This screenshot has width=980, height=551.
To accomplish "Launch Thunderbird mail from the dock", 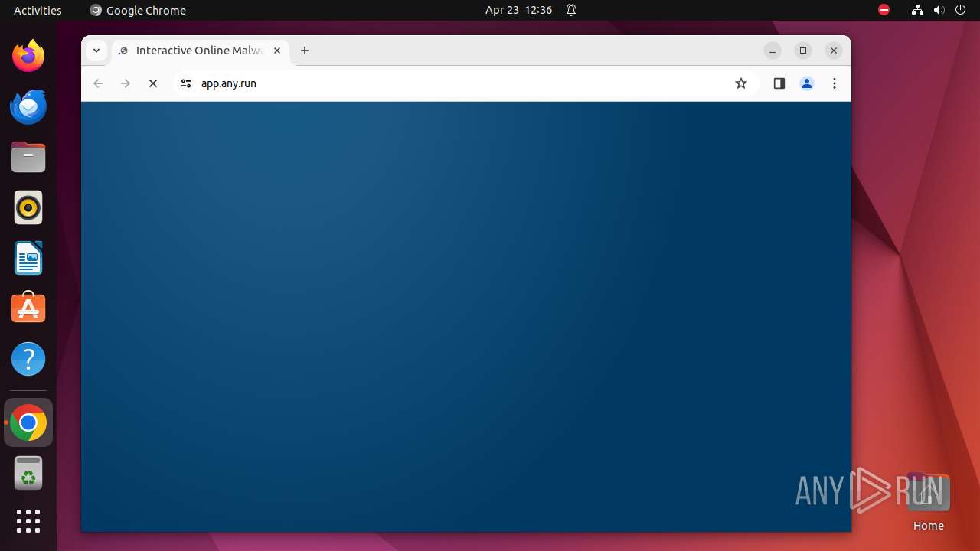I will (28, 106).
